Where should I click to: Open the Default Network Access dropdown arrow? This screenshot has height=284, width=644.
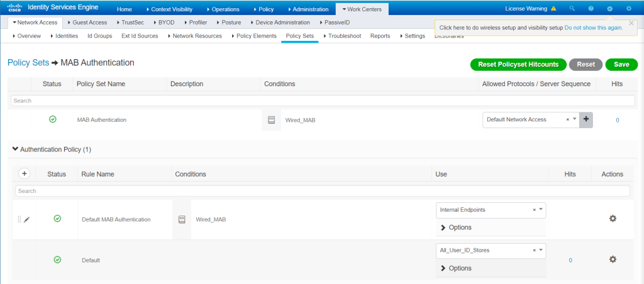pos(575,119)
